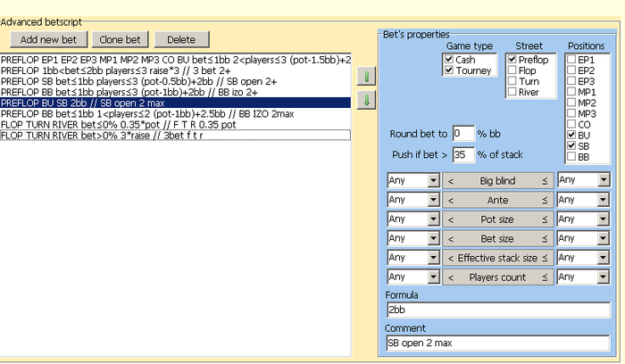This screenshot has height=364, width=625.
Task: Check the EP1 position box
Action: tap(571, 60)
